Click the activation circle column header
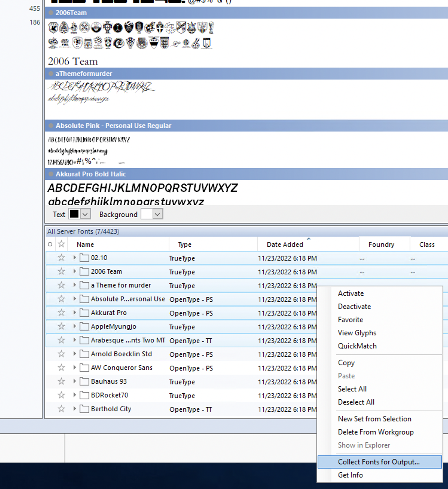Image resolution: width=448 pixels, height=489 pixels. [50, 244]
